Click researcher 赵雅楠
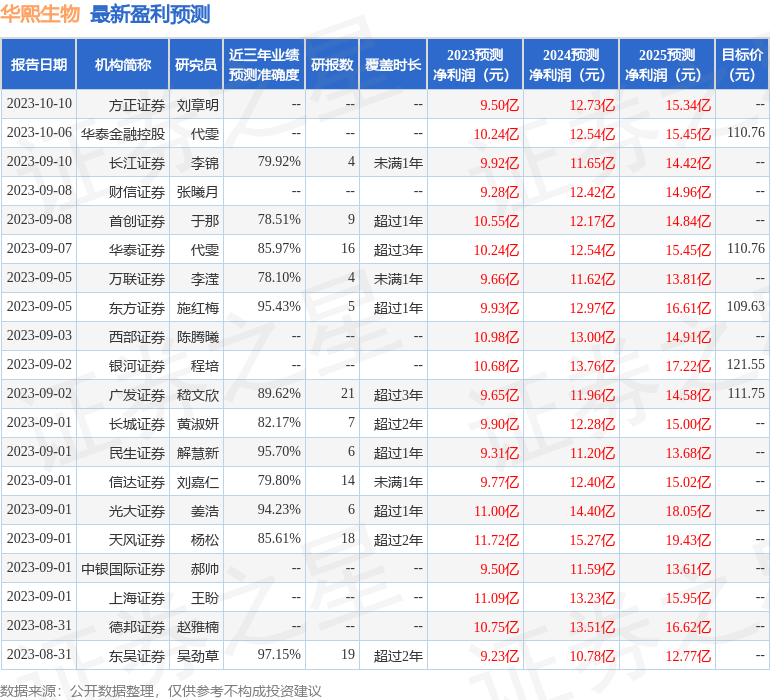The height and width of the screenshot is (700, 770). [197, 627]
